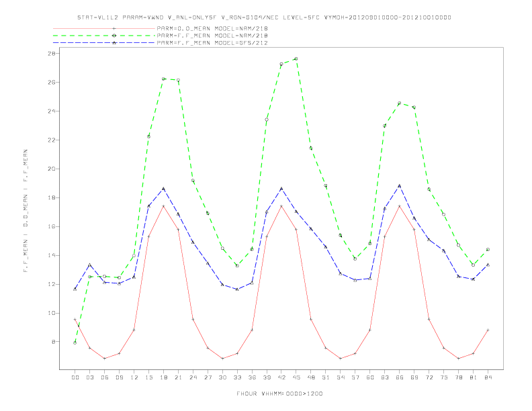
Task: Click y-axis tick value 8
Action: tap(54, 342)
